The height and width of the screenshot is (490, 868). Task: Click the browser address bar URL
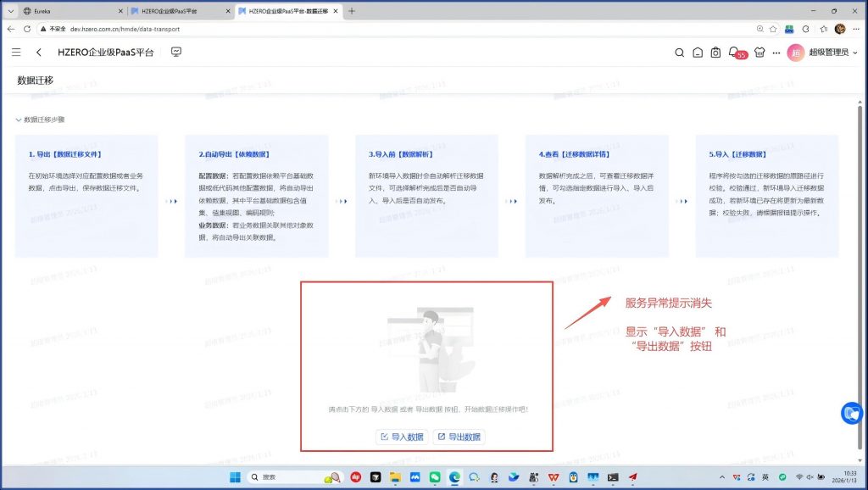click(x=125, y=29)
